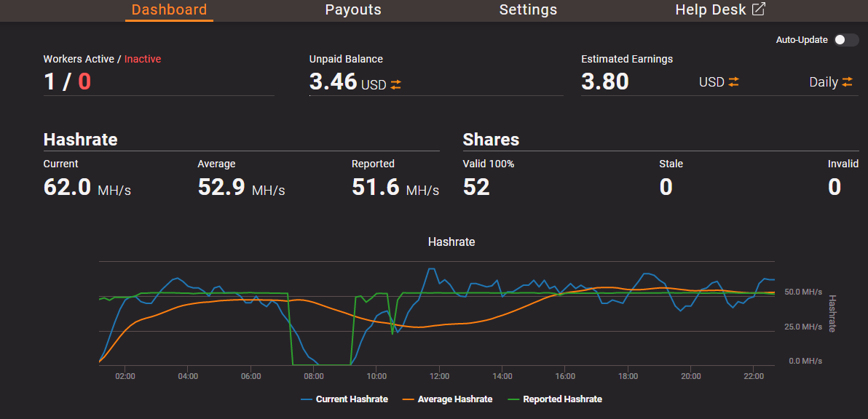The height and width of the screenshot is (419, 868).
Task: Click the Reported hashrate value 51.6
Action: click(x=375, y=188)
